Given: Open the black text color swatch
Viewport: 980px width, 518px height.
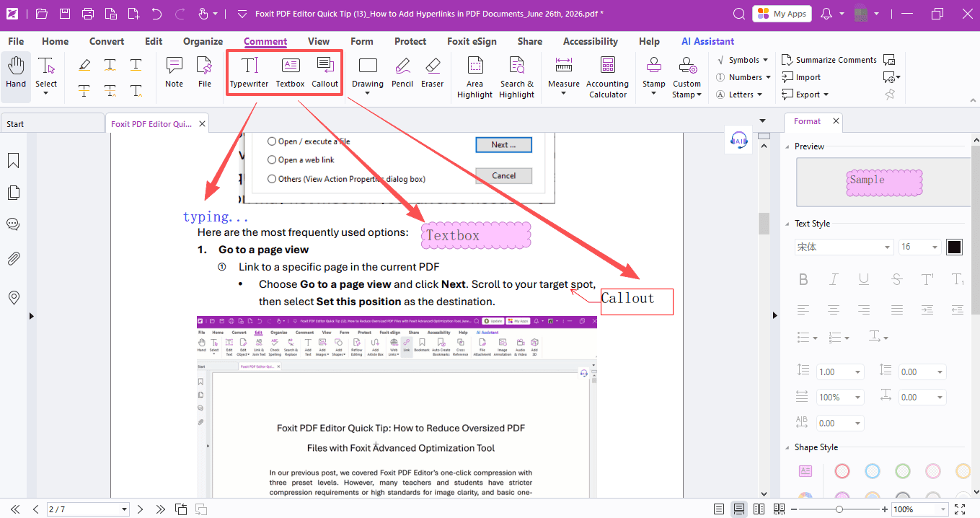Looking at the screenshot, I should [x=954, y=247].
